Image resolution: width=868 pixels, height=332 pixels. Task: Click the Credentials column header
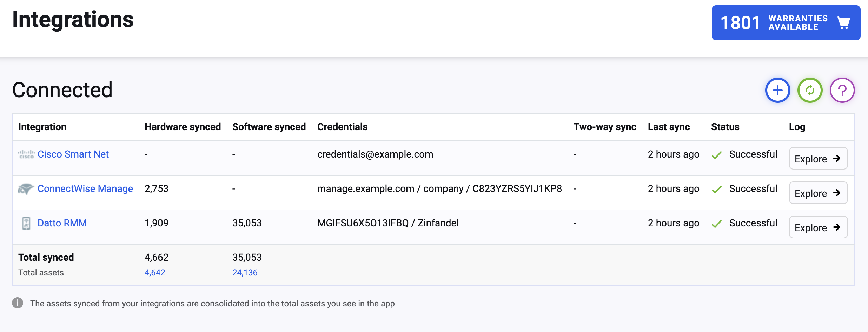[342, 127]
